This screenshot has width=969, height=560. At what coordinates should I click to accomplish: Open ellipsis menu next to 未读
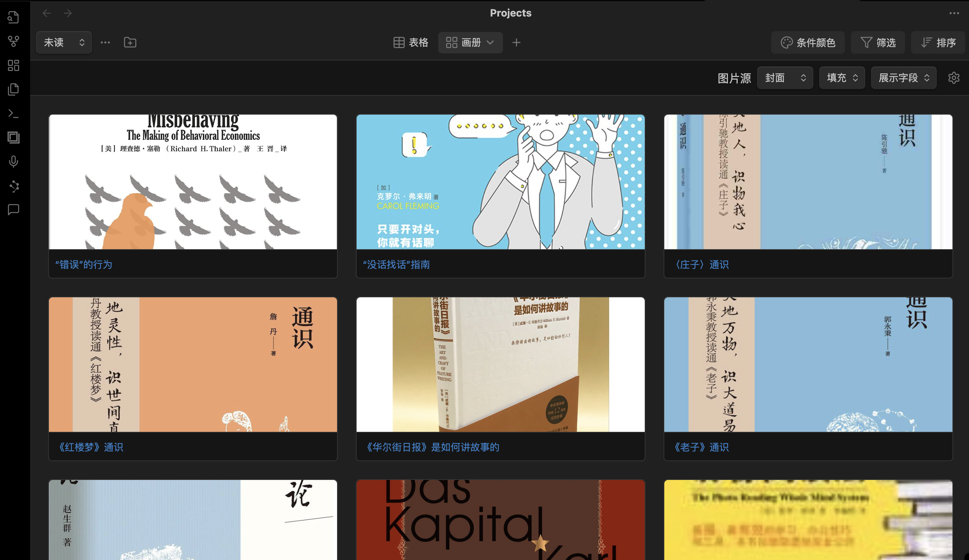pos(105,42)
